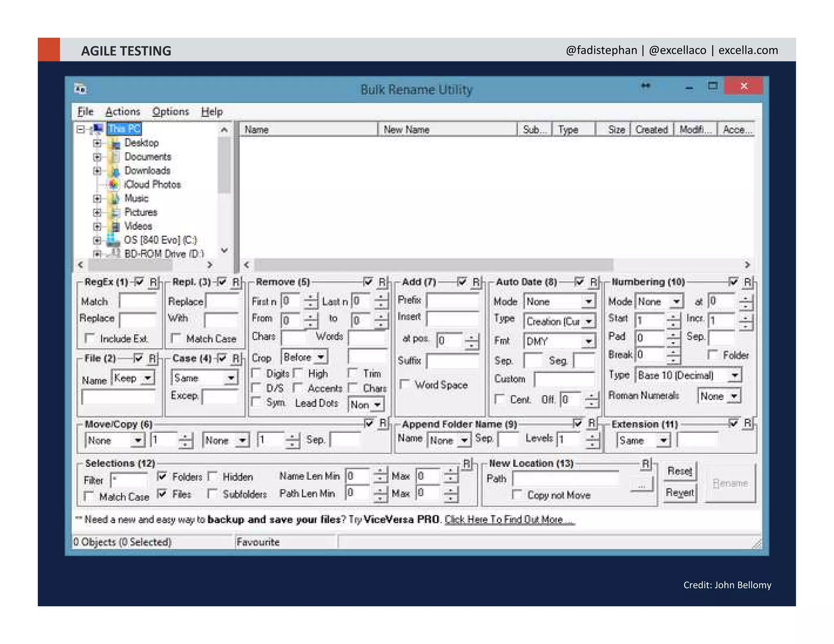Click the 'Click Here To Find Out More' link
The image size is (834, 644).
pyautogui.click(x=509, y=519)
